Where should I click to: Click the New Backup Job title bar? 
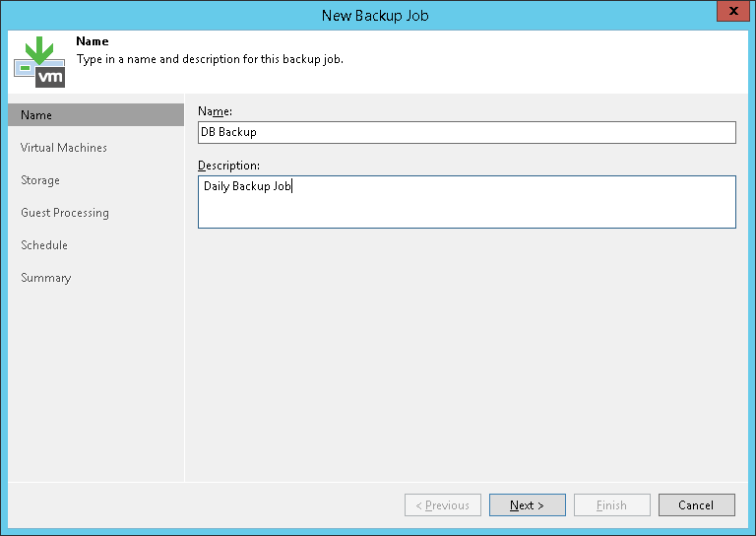coord(374,15)
